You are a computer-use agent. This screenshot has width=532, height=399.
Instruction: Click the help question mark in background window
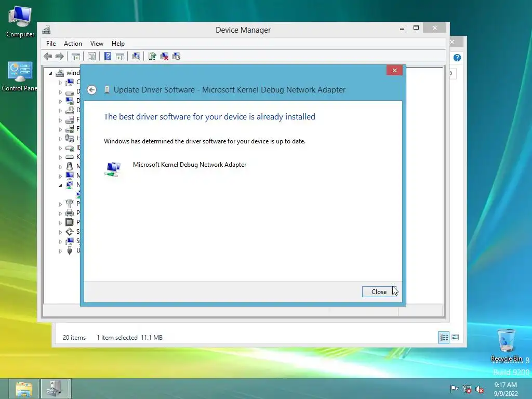pos(457,58)
